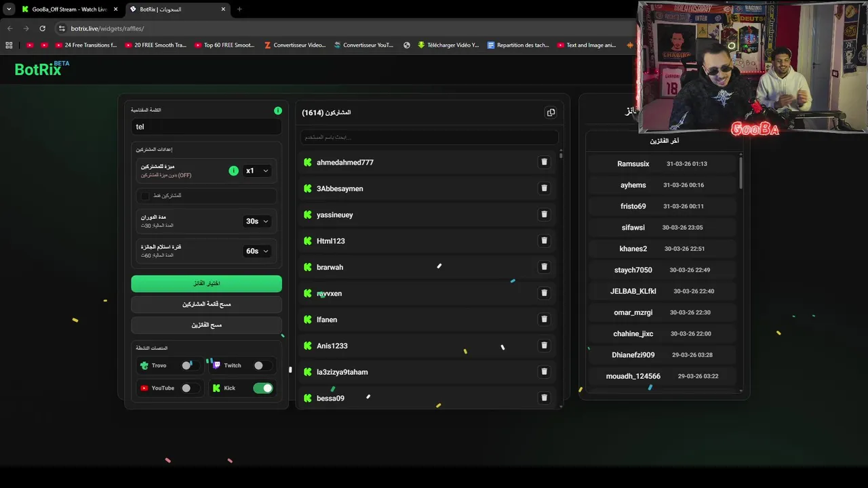Click clear participants list button
The width and height of the screenshot is (868, 488).
tap(206, 304)
